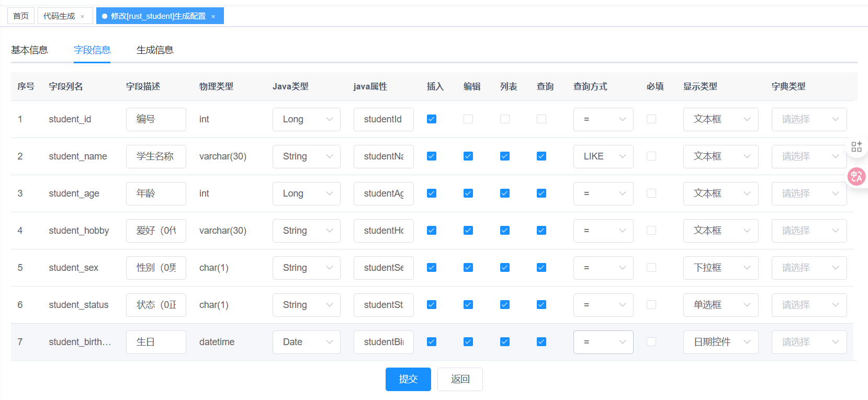This screenshot has height=400, width=868.
Task: Open the 首页 tab
Action: [21, 16]
